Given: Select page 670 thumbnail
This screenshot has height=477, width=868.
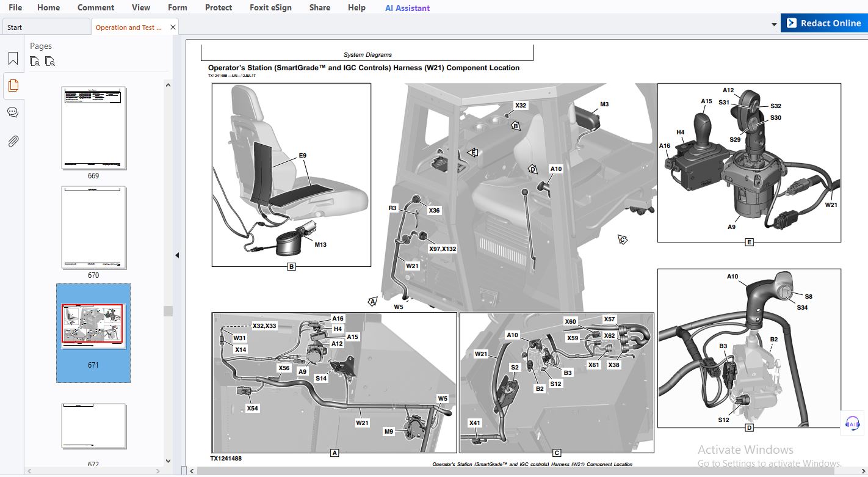Looking at the screenshot, I should point(93,228).
